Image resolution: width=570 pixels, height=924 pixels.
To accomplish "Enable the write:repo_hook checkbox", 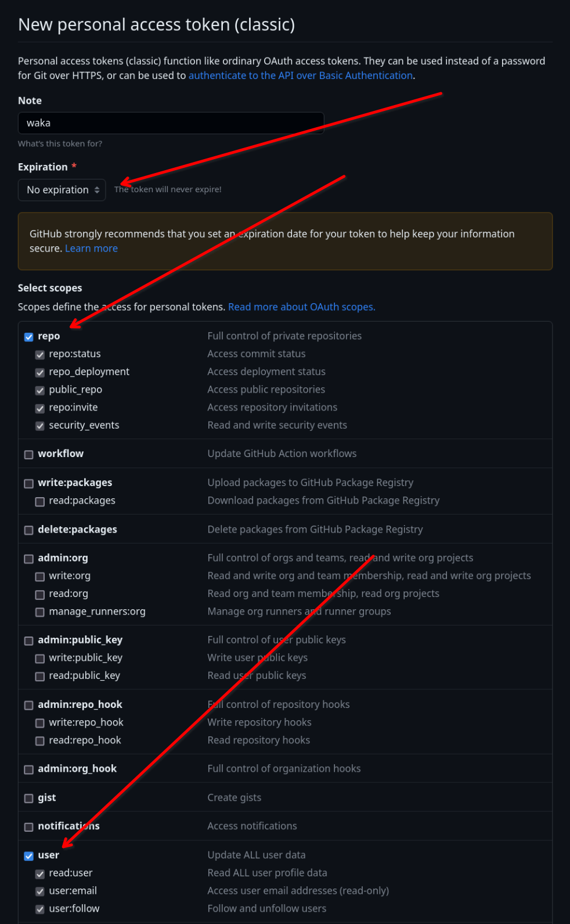I will click(40, 724).
